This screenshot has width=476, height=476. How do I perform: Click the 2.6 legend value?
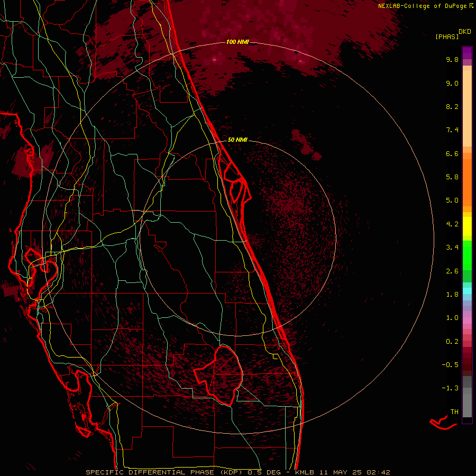tap(452, 271)
